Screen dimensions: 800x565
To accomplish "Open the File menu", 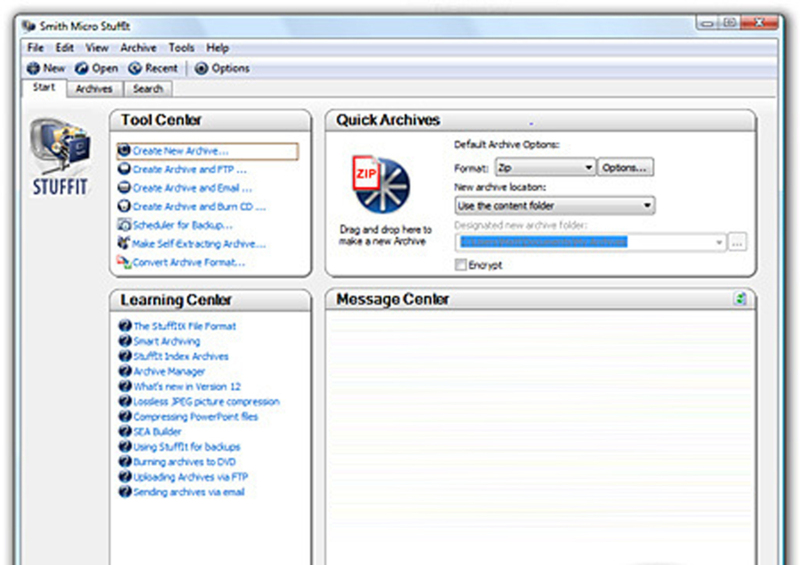I will [x=35, y=47].
